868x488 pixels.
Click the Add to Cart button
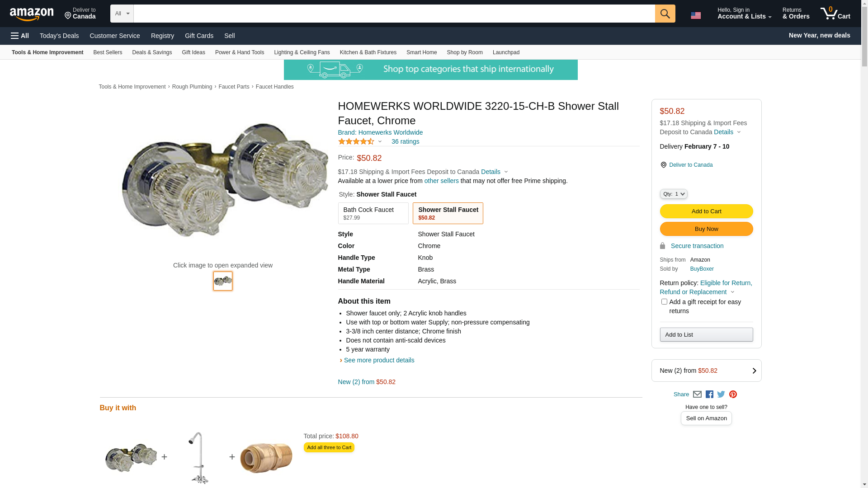(x=706, y=211)
